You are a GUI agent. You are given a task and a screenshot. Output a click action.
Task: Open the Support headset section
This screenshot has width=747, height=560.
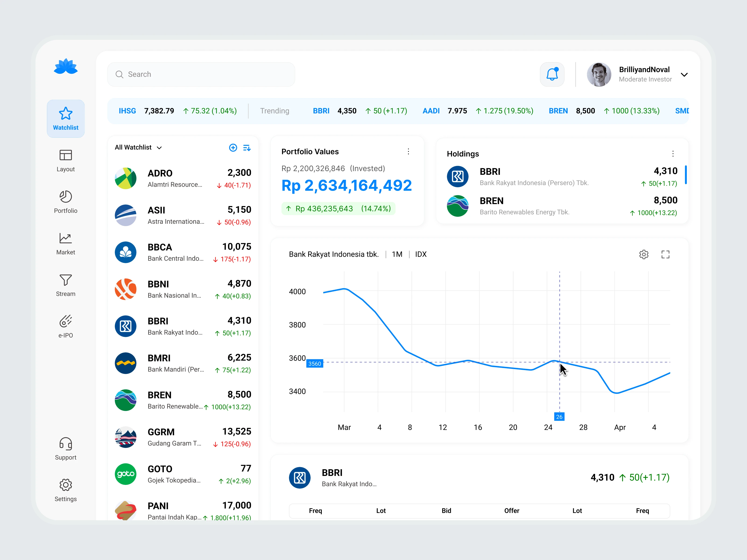coord(66,448)
